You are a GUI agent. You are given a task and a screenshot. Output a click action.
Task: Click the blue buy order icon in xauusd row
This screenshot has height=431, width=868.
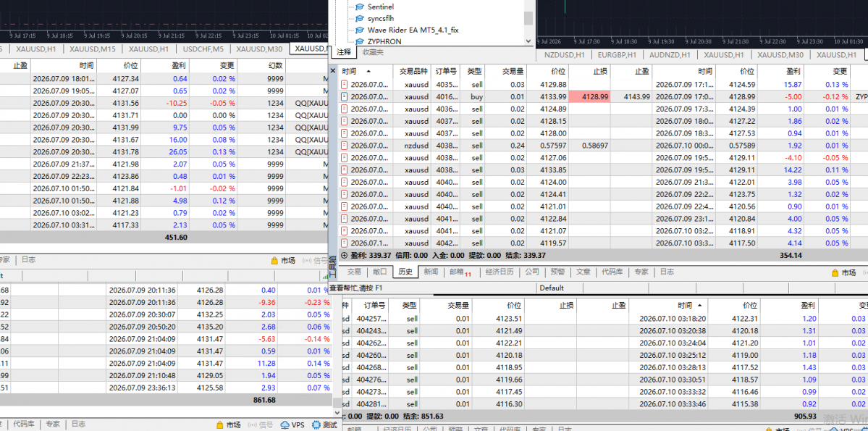point(345,97)
